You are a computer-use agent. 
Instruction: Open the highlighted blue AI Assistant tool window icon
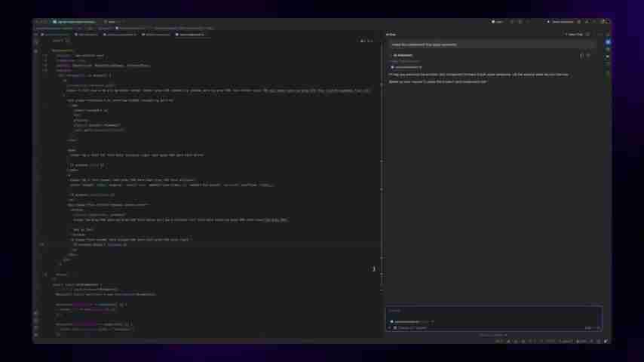click(x=608, y=42)
